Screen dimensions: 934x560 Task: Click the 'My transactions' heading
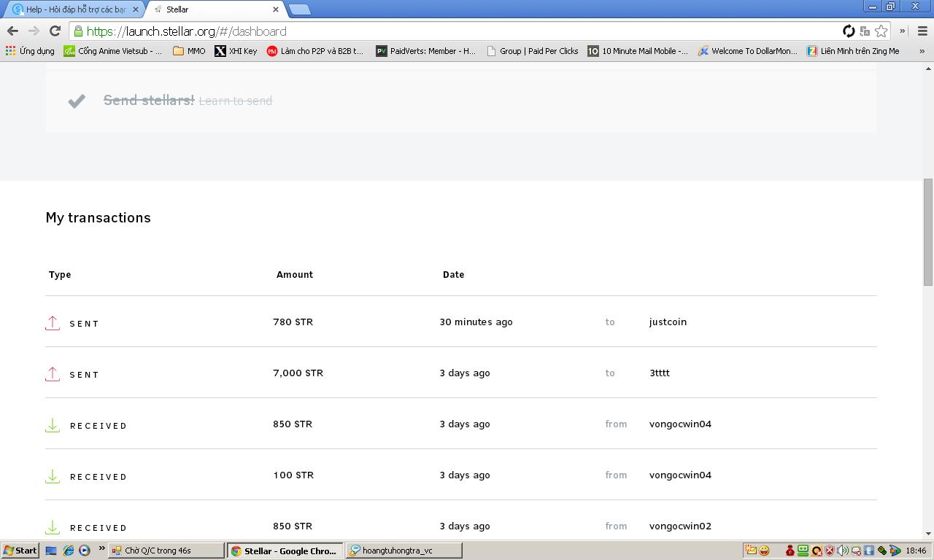[99, 217]
